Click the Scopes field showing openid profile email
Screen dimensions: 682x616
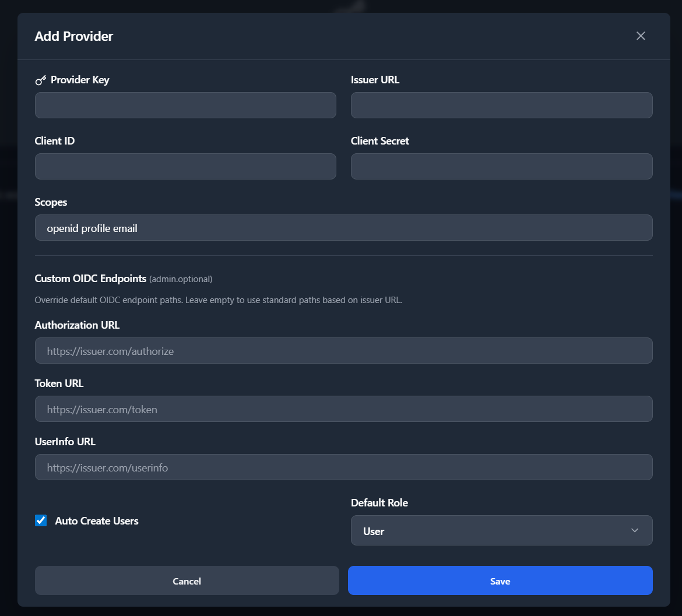tap(343, 227)
